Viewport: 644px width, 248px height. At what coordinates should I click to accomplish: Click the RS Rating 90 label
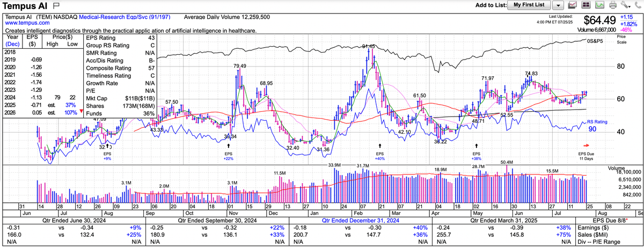coord(597,126)
